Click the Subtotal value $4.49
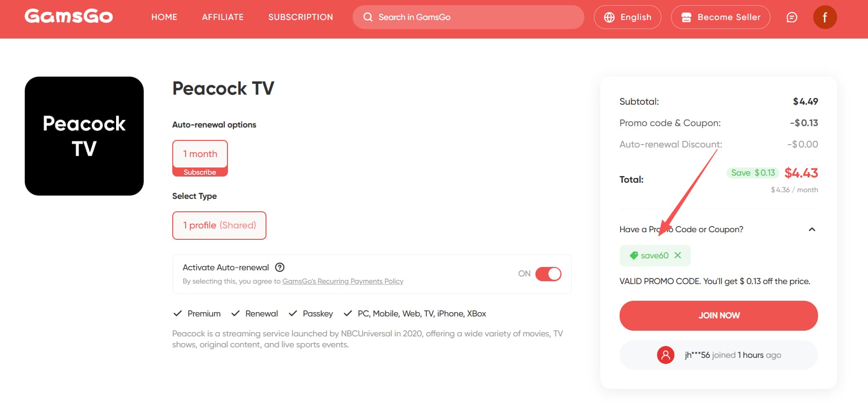Image resolution: width=868 pixels, height=404 pixels. coord(805,101)
